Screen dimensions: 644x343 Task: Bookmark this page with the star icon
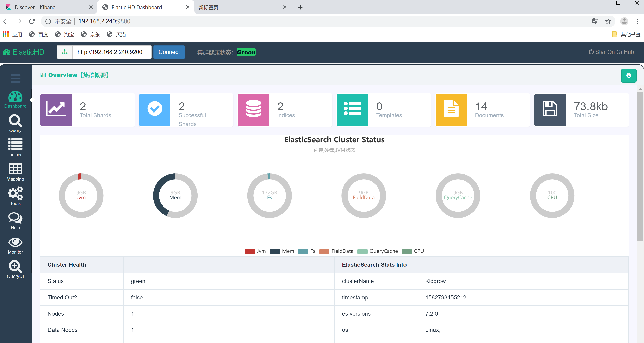(x=608, y=21)
